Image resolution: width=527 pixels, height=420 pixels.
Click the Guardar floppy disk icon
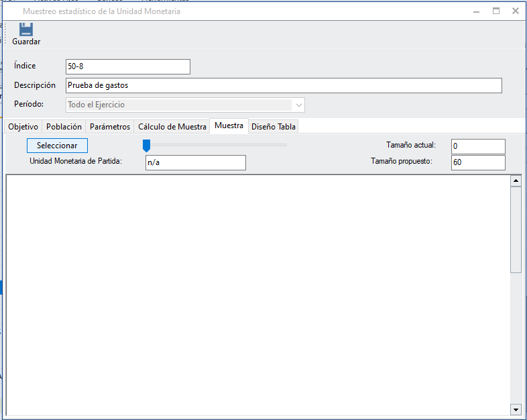tap(26, 30)
